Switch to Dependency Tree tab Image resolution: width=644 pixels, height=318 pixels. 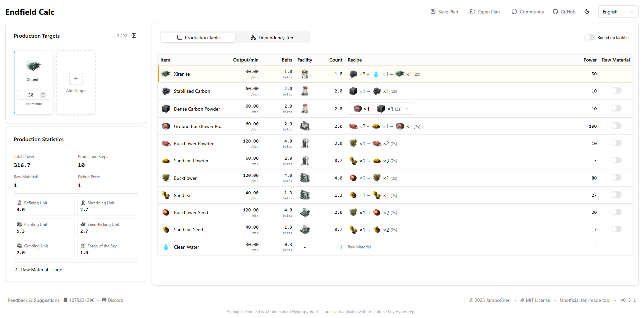pyautogui.click(x=272, y=38)
